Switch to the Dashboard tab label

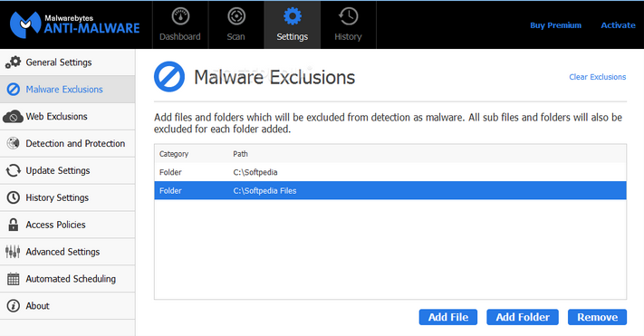(x=180, y=36)
